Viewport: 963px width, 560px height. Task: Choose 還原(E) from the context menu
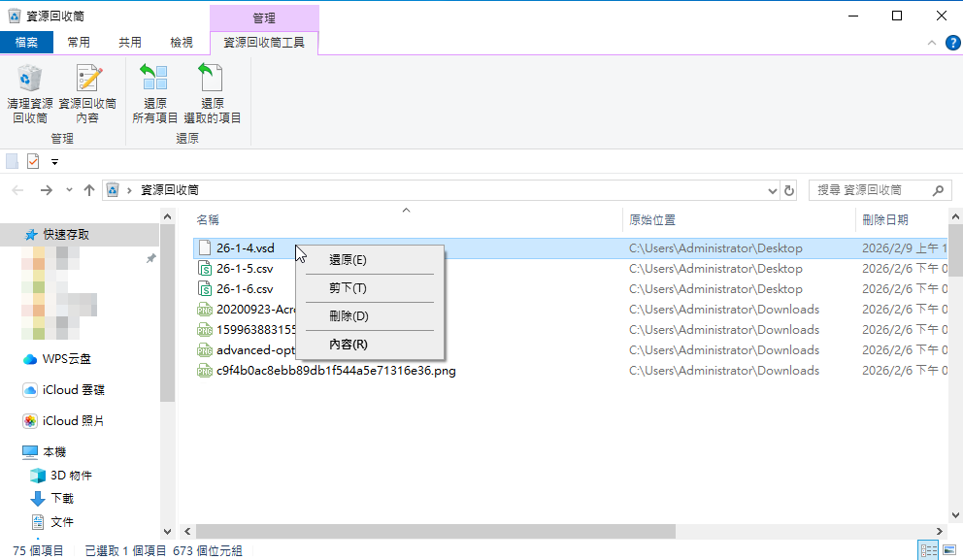click(x=348, y=260)
